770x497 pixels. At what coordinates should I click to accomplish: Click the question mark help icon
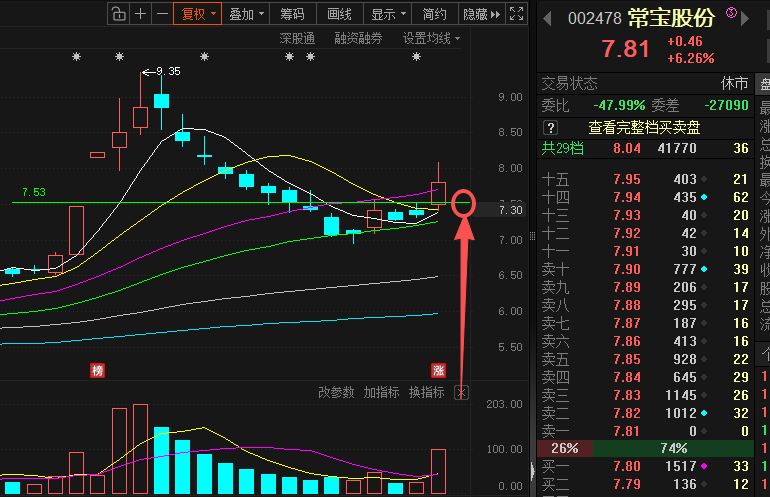pos(550,128)
